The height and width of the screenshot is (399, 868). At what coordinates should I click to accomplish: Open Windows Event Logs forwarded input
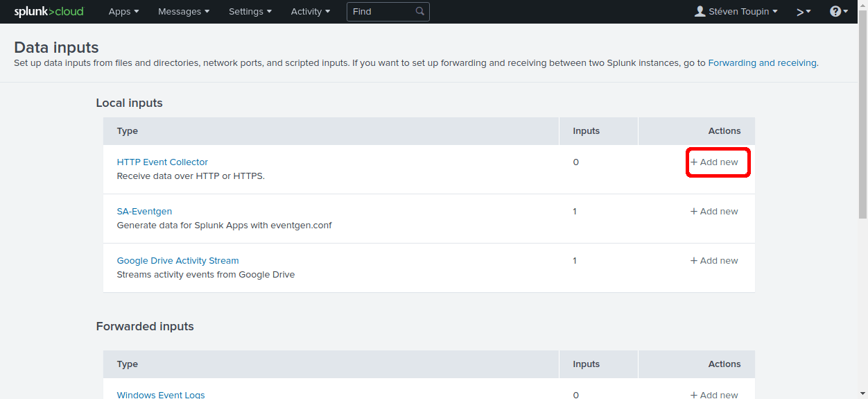pyautogui.click(x=161, y=395)
